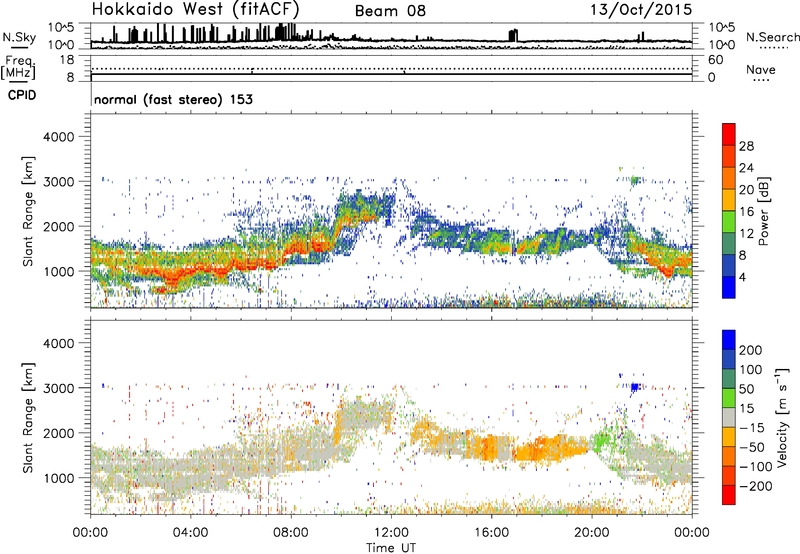This screenshot has width=800, height=554.
Task: Click the '28' power colorbar value
Action: pyautogui.click(x=746, y=146)
